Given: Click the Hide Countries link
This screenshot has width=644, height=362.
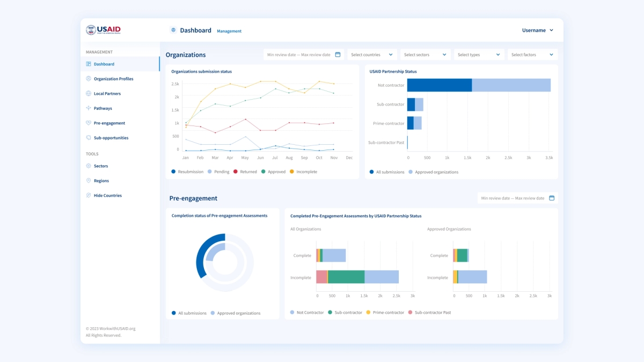Looking at the screenshot, I should click(x=107, y=196).
